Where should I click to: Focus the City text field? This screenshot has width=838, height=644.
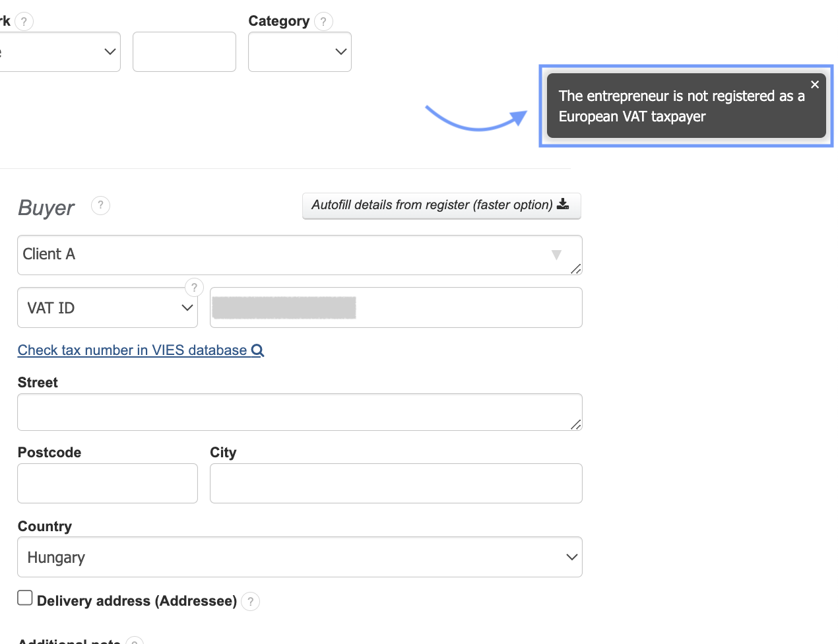396,484
